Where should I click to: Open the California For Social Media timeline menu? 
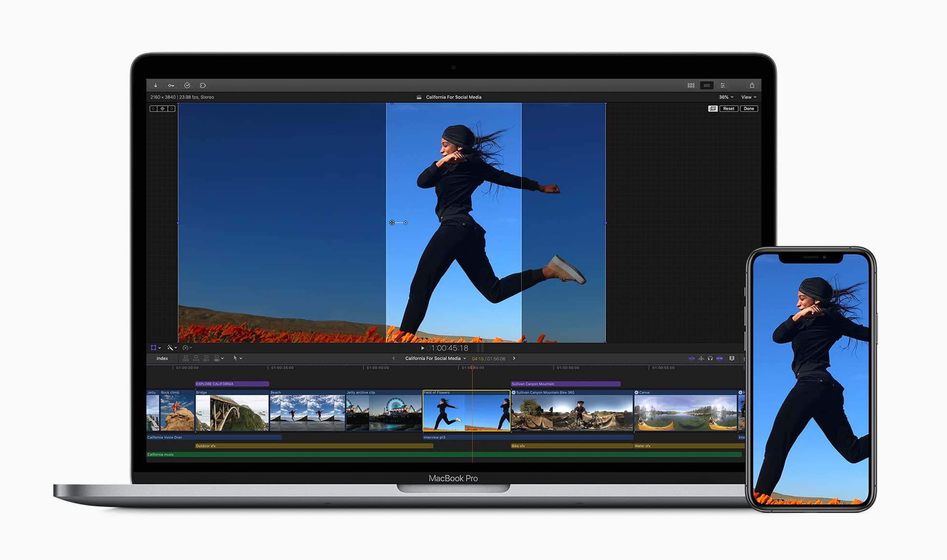point(433,358)
